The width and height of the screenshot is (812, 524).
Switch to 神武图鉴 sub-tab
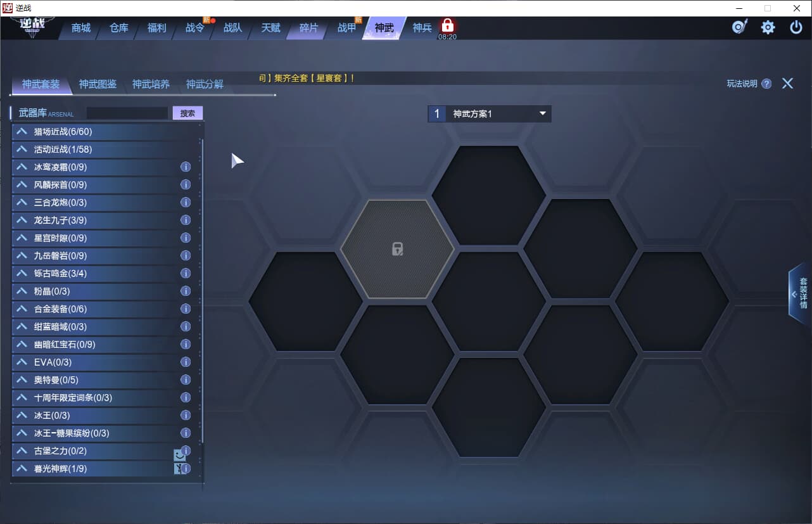pyautogui.click(x=98, y=84)
